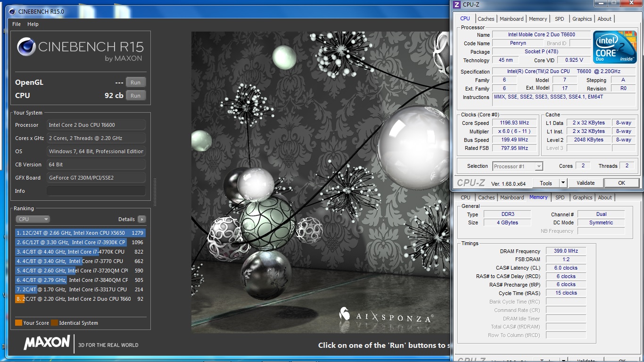Click the Core Speed value 1196.93 MHz

coord(514,123)
